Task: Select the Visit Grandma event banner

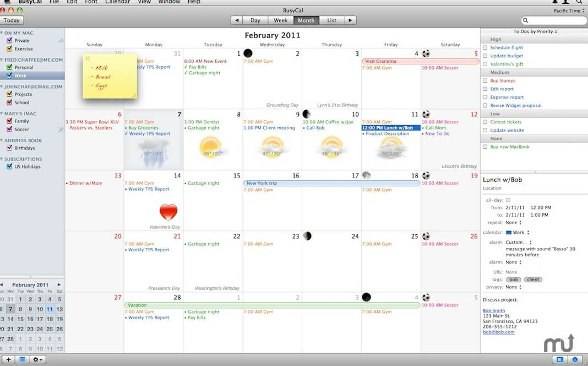Action: (421, 61)
